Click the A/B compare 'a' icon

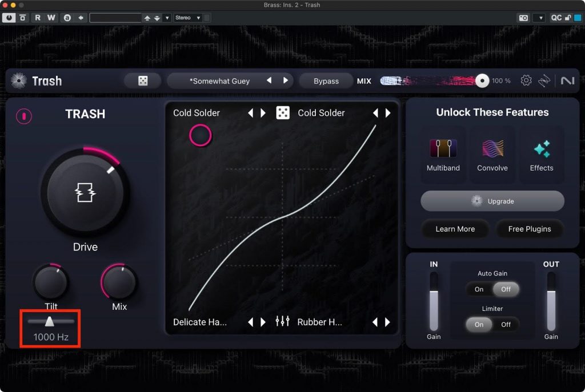tap(67, 18)
